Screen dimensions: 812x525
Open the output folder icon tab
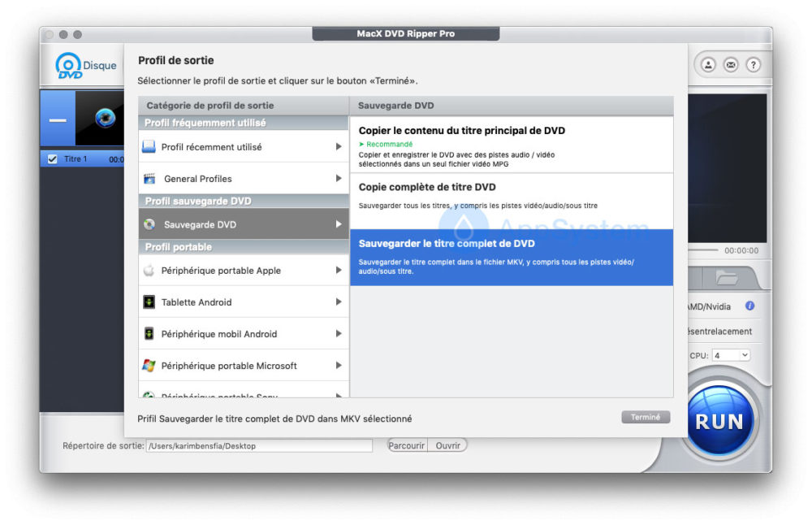[726, 279]
